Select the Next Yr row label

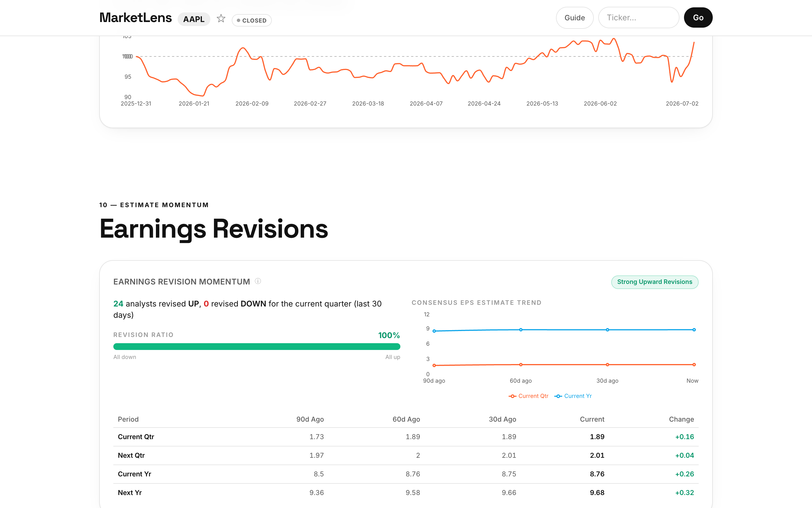pyautogui.click(x=130, y=492)
